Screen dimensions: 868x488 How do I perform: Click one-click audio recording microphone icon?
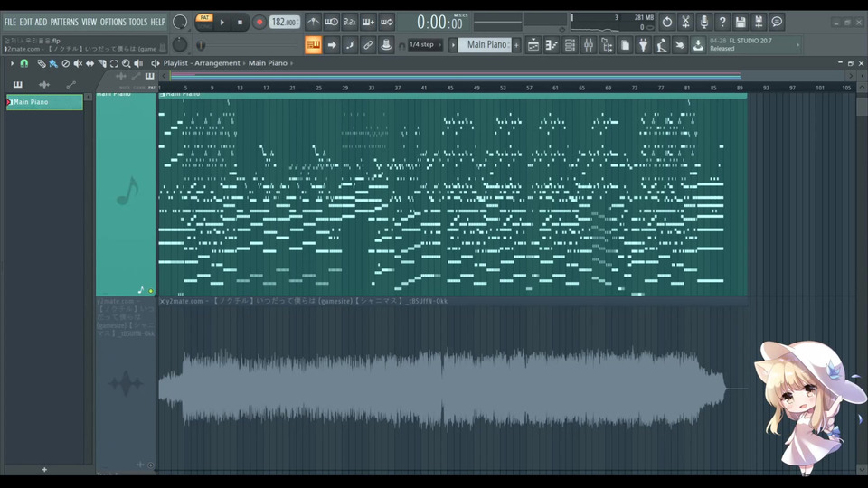703,22
